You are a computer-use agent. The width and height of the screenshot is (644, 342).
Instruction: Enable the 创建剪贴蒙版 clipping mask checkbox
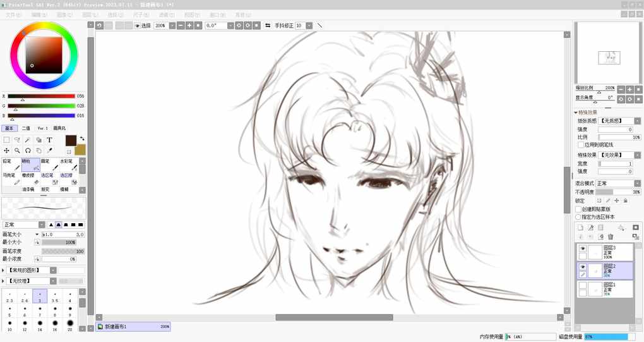click(578, 209)
